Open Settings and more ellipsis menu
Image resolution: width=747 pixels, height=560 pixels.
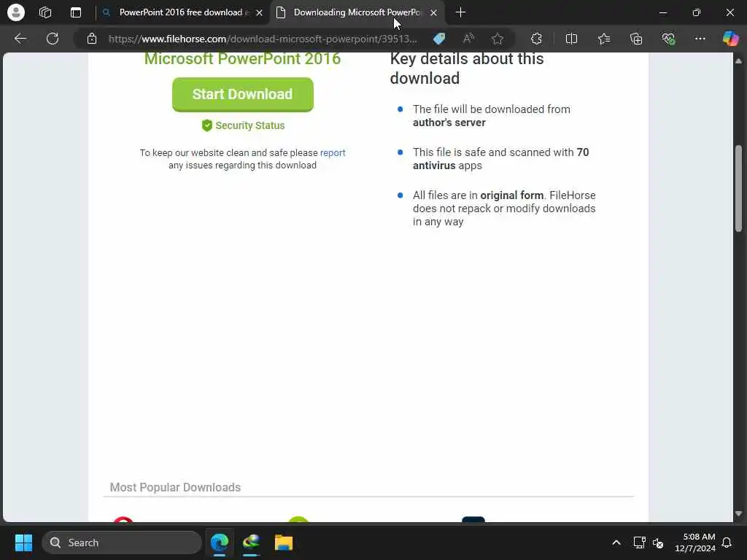click(700, 39)
